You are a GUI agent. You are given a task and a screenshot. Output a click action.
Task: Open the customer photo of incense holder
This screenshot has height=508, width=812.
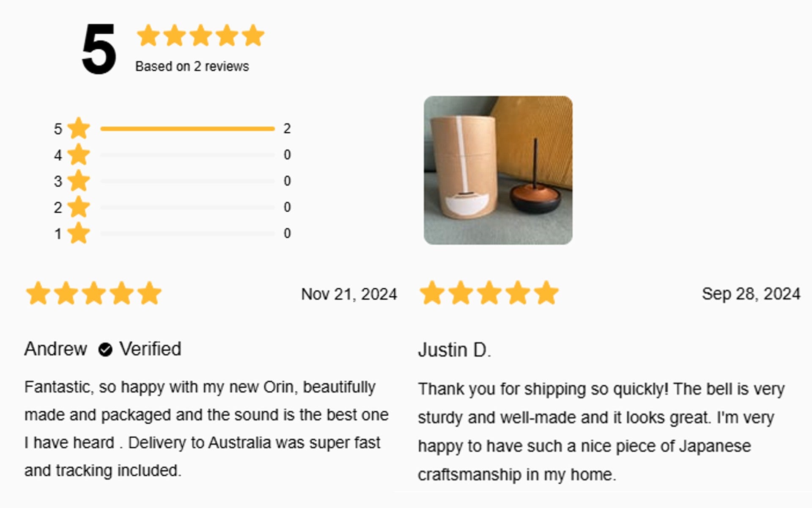pos(498,170)
